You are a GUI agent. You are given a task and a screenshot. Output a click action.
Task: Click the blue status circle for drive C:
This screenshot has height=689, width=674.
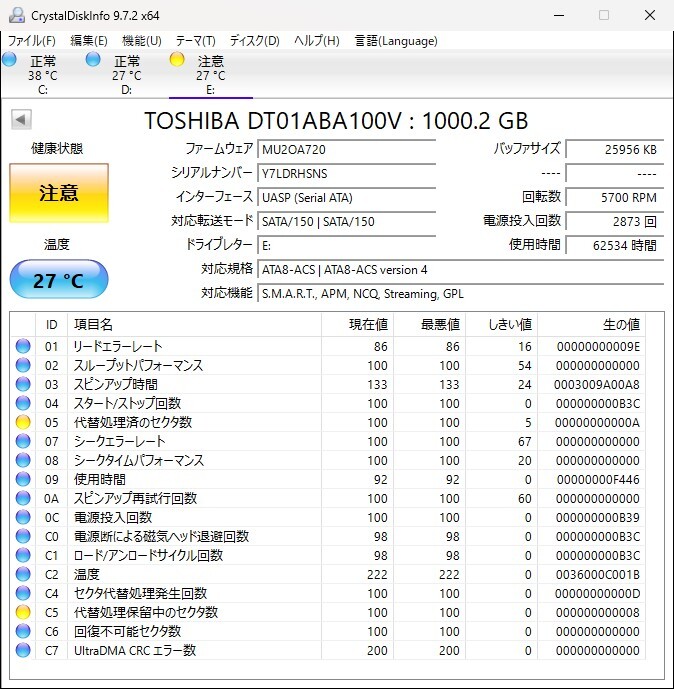[x=9, y=59]
